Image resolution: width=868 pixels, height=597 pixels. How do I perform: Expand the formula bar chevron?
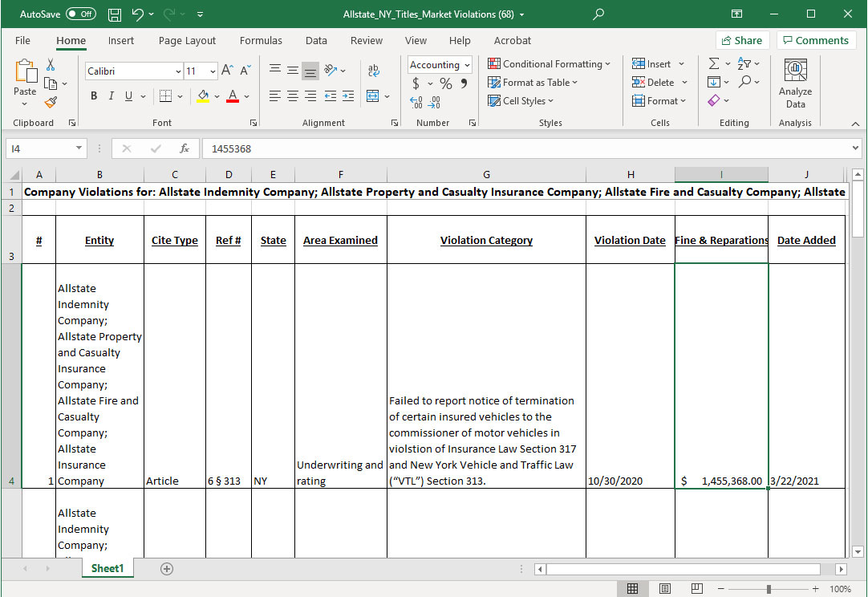(x=855, y=148)
